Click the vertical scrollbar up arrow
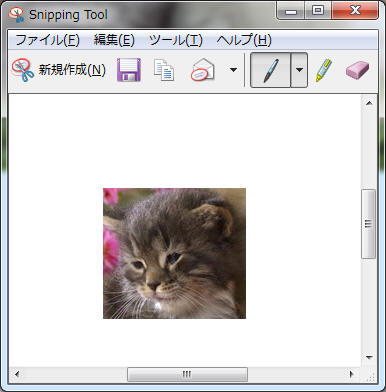 [369, 103]
